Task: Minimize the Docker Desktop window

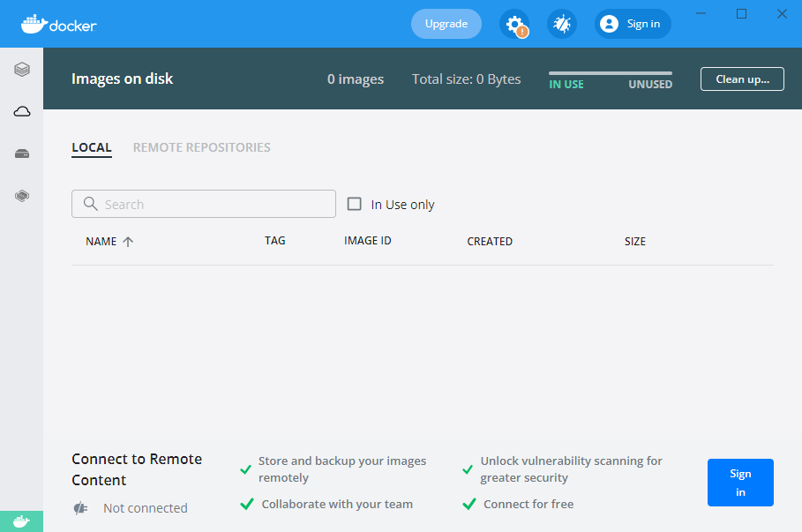Action: [x=701, y=14]
